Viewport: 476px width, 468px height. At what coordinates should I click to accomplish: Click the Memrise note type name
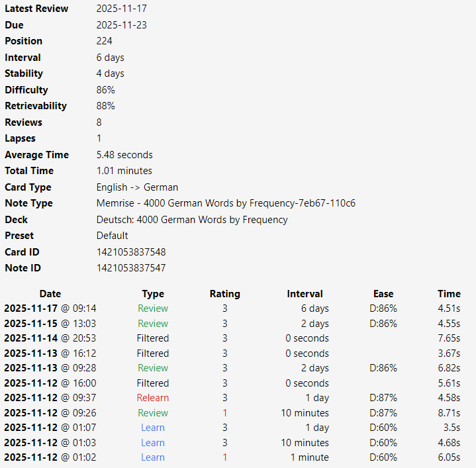226,203
